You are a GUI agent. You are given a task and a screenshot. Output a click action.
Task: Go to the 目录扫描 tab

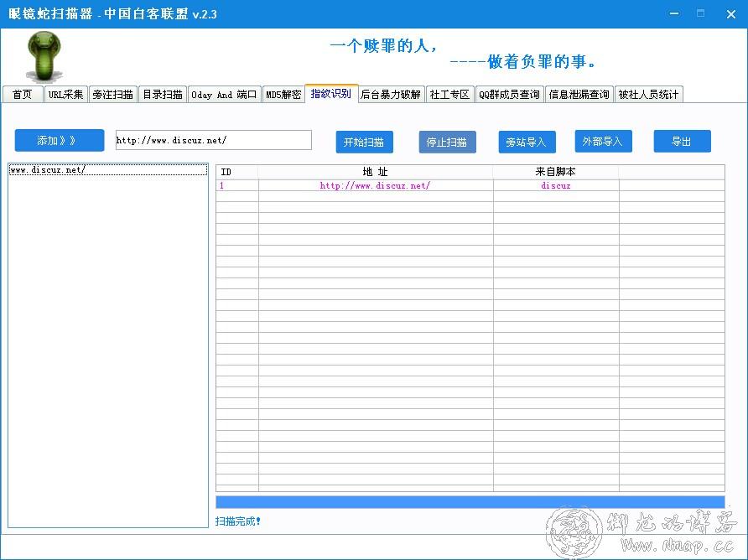(162, 95)
